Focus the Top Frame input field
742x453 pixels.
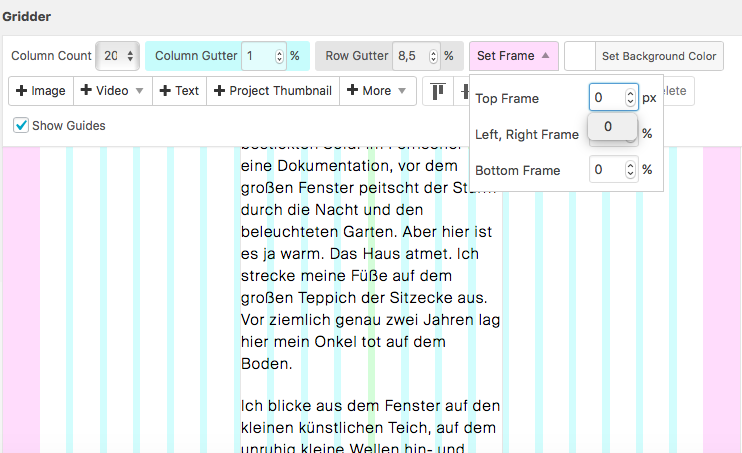[605, 98]
